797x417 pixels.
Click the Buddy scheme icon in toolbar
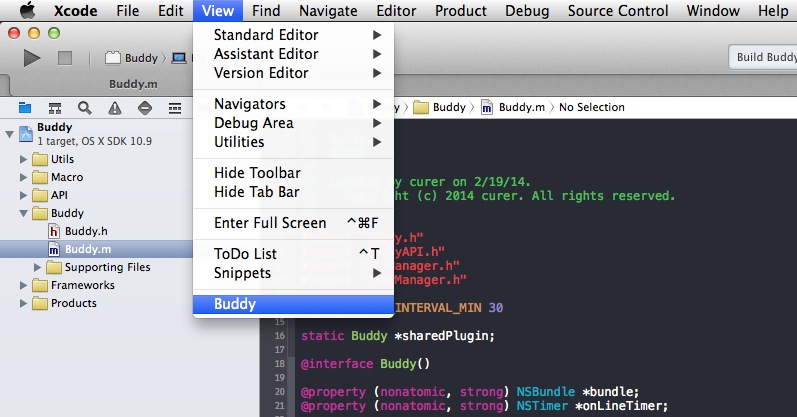click(x=113, y=58)
